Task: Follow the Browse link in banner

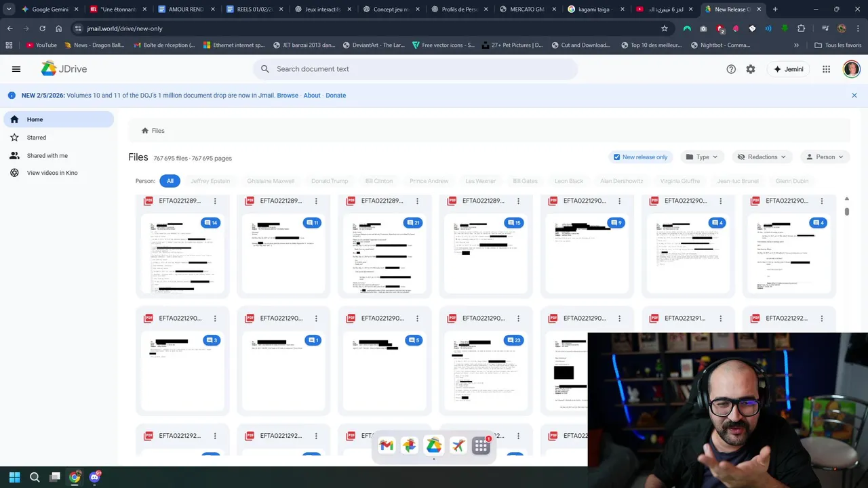Action: (288, 96)
